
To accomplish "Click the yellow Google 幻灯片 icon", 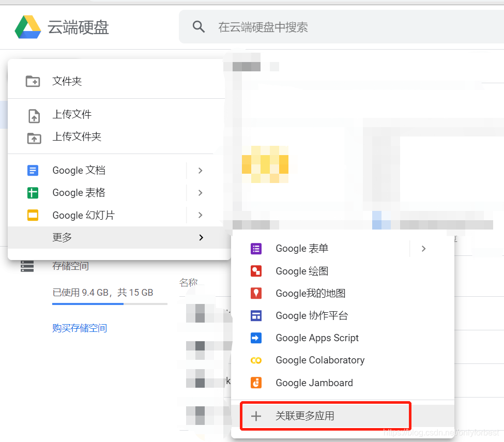I will 33,215.
